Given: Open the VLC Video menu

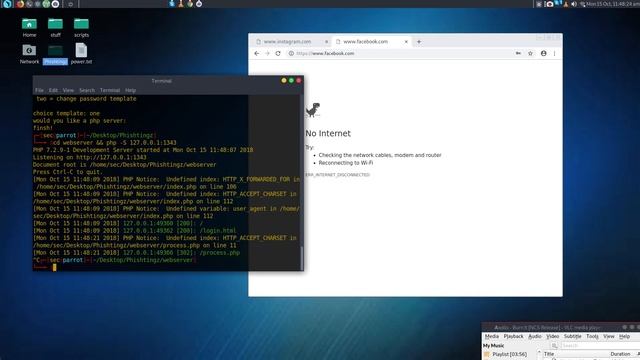Looking at the screenshot, I should (552, 336).
